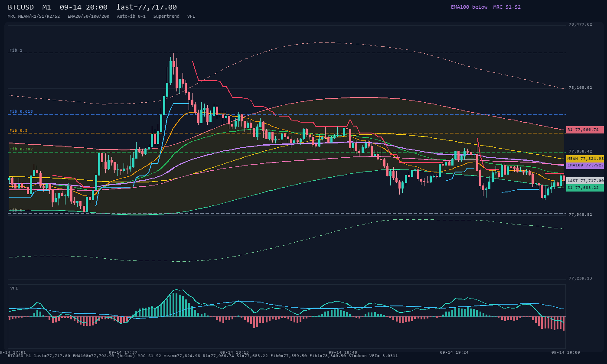This screenshot has height=364, width=607.
Task: Select the 'VFI' entry in the top legend
Action: [191, 16]
